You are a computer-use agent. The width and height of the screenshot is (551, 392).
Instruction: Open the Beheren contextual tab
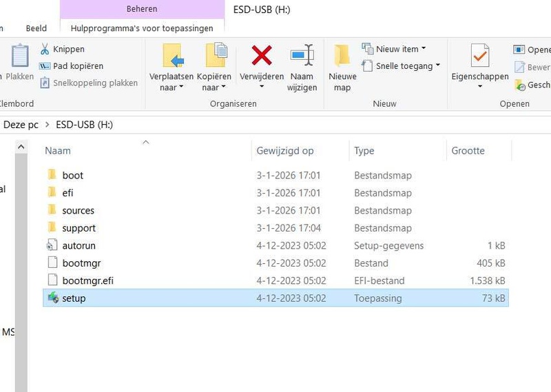pyautogui.click(x=142, y=9)
